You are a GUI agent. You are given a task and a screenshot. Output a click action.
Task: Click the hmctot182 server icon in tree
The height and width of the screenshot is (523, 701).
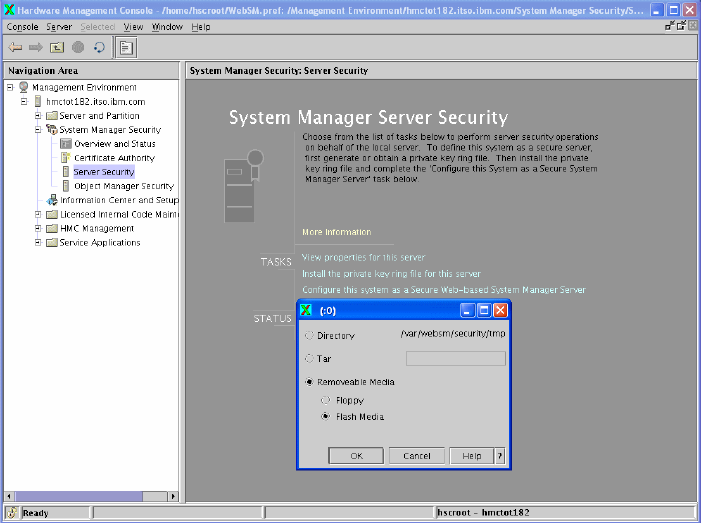[x=38, y=101]
